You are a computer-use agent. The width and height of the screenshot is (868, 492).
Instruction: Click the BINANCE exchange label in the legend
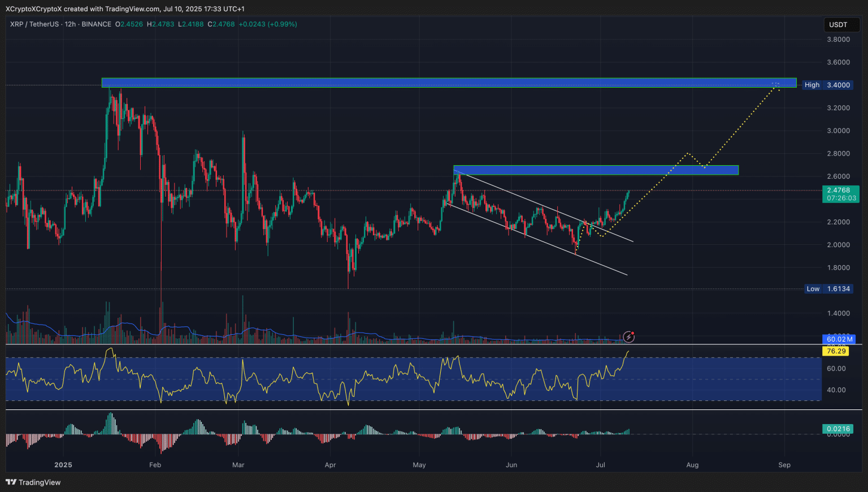coord(97,24)
